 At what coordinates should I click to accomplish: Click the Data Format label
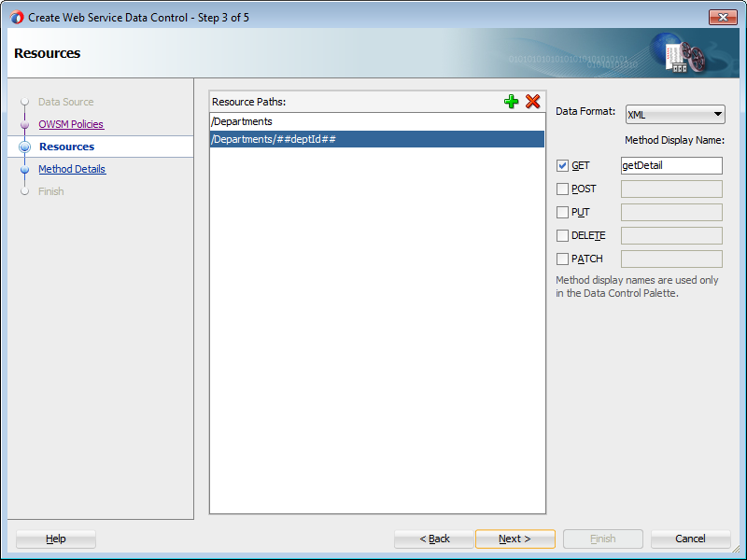click(x=585, y=111)
